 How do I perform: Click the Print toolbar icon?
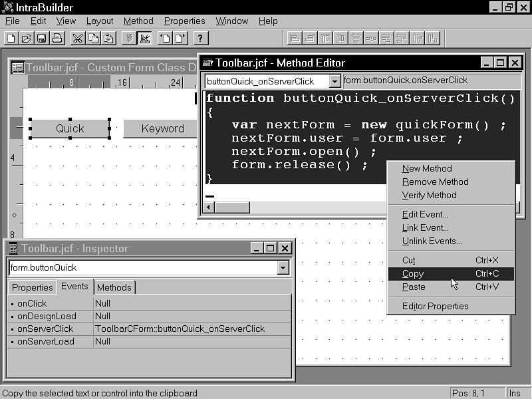[57, 39]
